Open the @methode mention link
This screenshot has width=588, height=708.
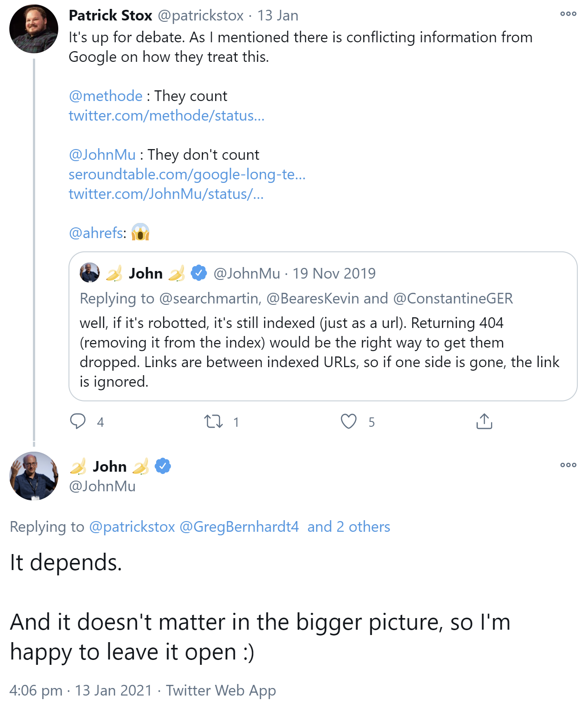(105, 96)
